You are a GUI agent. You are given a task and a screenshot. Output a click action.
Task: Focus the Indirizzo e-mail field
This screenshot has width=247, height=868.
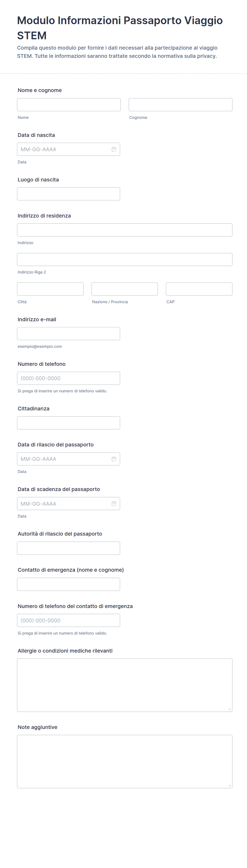(69, 333)
